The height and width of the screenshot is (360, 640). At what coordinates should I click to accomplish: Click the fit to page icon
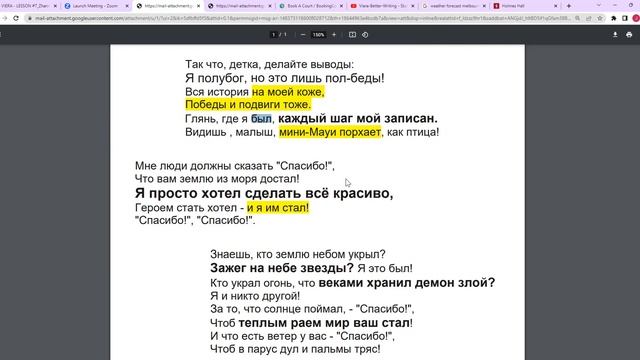coord(352,35)
